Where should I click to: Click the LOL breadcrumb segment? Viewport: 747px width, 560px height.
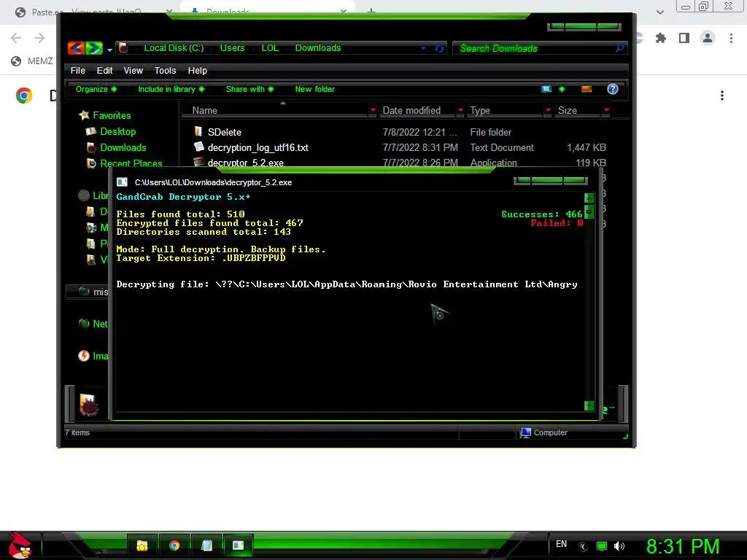click(270, 48)
